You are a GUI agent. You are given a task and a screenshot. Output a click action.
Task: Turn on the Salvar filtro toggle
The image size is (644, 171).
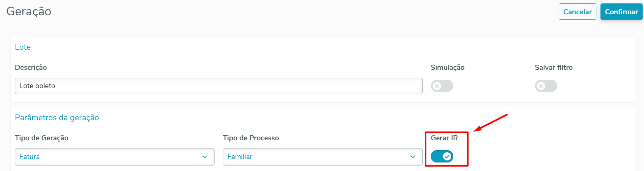pyautogui.click(x=546, y=86)
